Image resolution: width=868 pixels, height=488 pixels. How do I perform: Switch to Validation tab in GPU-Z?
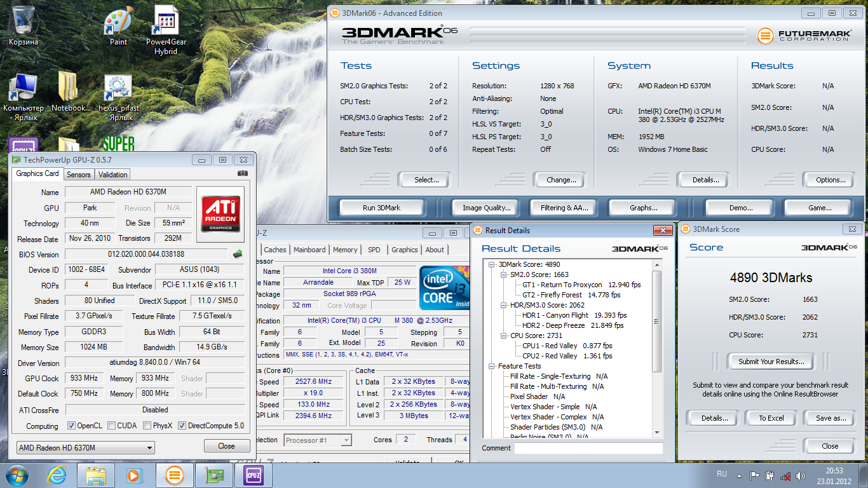click(x=113, y=175)
